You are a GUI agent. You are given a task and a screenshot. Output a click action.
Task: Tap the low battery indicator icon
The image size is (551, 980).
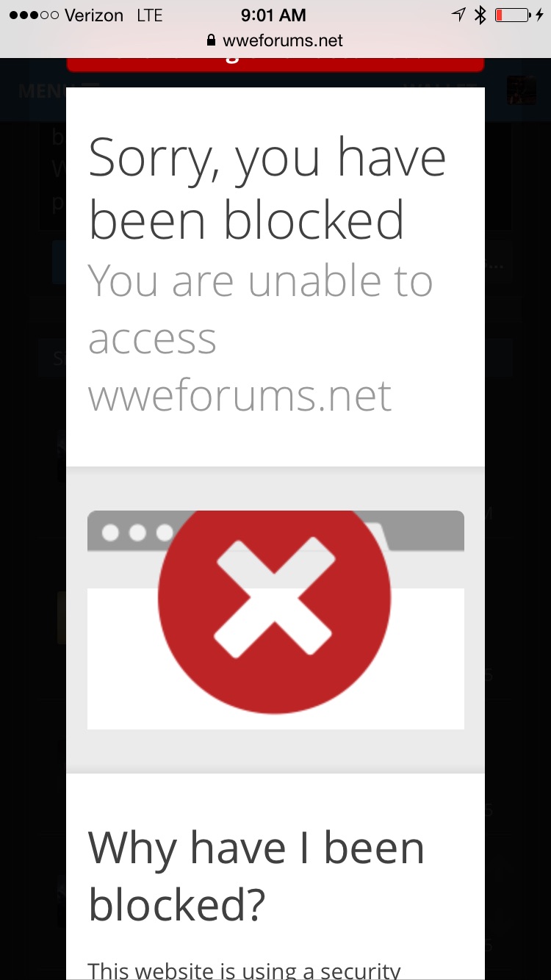pos(514,15)
